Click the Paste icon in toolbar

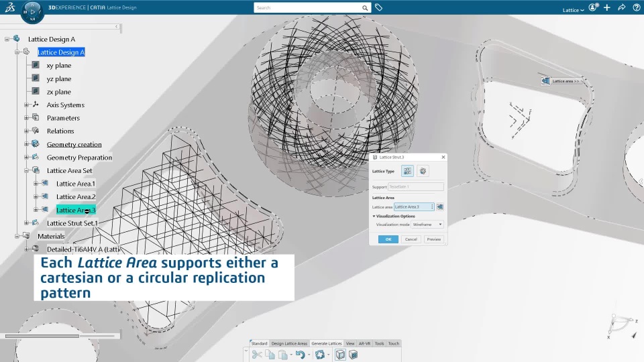283,355
